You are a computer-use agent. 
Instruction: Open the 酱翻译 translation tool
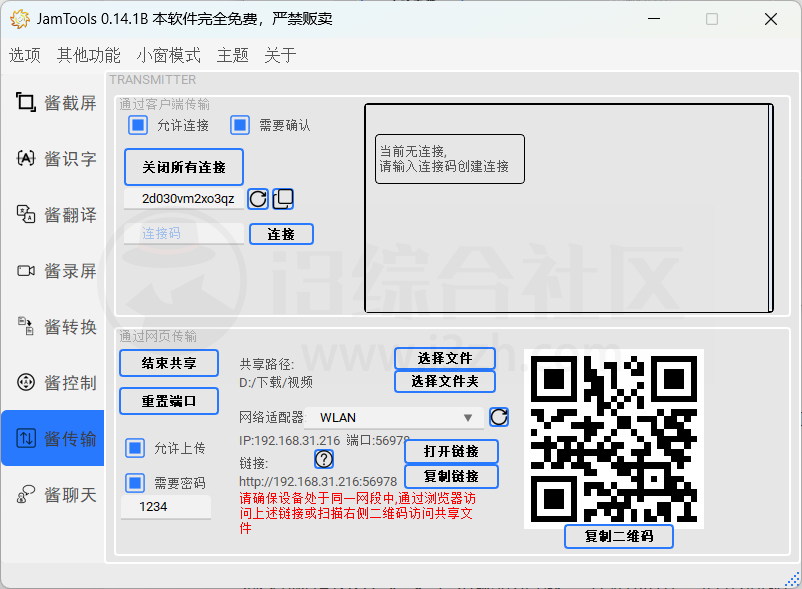click(x=53, y=215)
